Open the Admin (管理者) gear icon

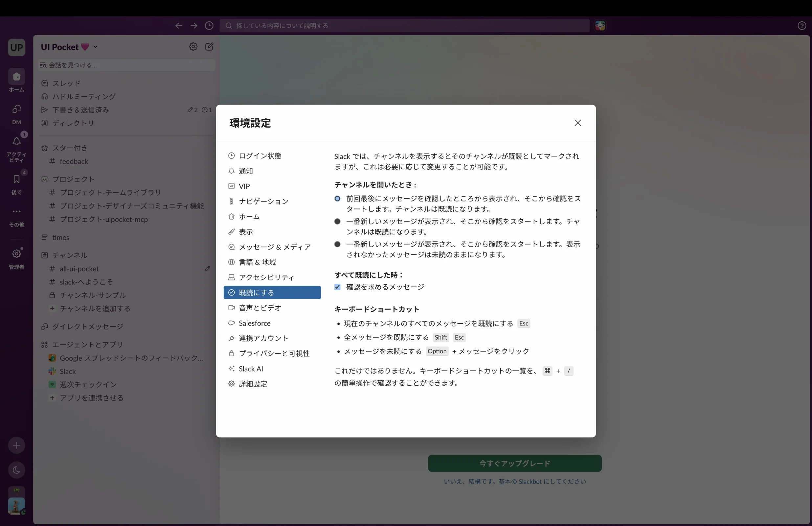(16, 254)
